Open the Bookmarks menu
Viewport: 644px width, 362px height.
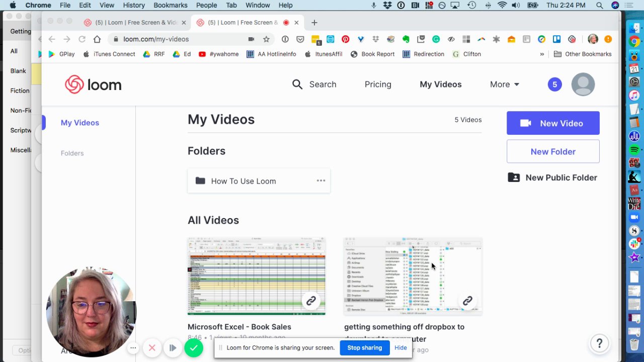tap(171, 6)
